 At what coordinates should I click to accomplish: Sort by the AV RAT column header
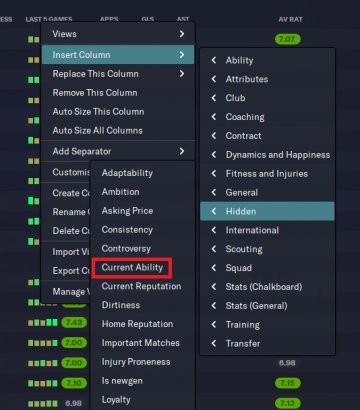290,19
